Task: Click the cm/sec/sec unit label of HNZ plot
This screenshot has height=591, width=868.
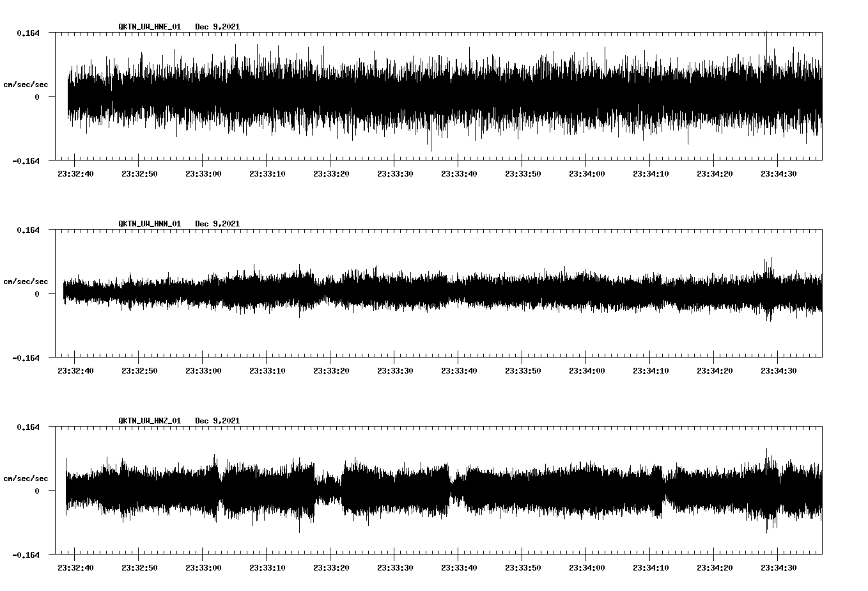Action: [x=26, y=478]
